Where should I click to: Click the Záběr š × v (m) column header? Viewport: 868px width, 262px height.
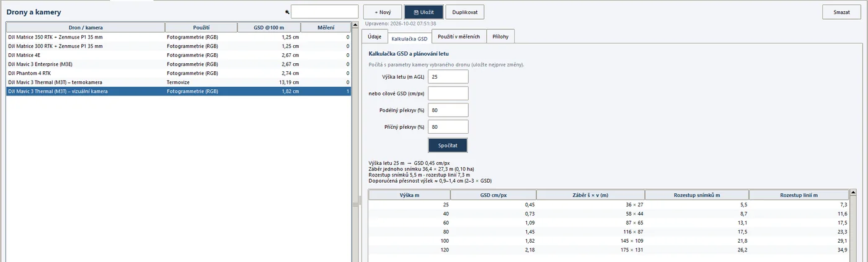tap(591, 195)
